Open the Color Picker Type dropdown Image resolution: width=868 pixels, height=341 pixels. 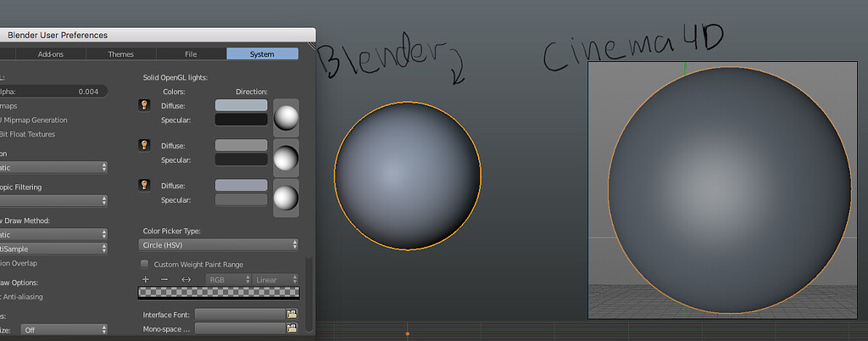point(218,244)
